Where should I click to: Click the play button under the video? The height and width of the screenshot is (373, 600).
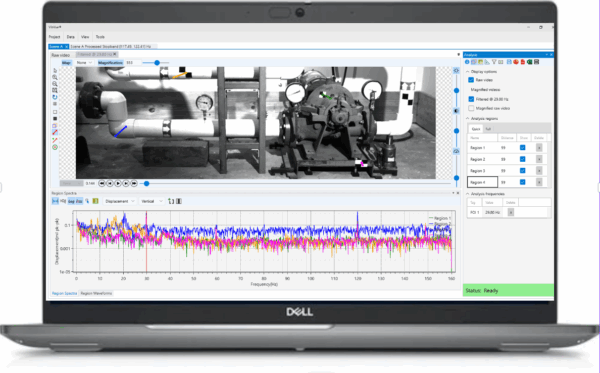tap(118, 184)
